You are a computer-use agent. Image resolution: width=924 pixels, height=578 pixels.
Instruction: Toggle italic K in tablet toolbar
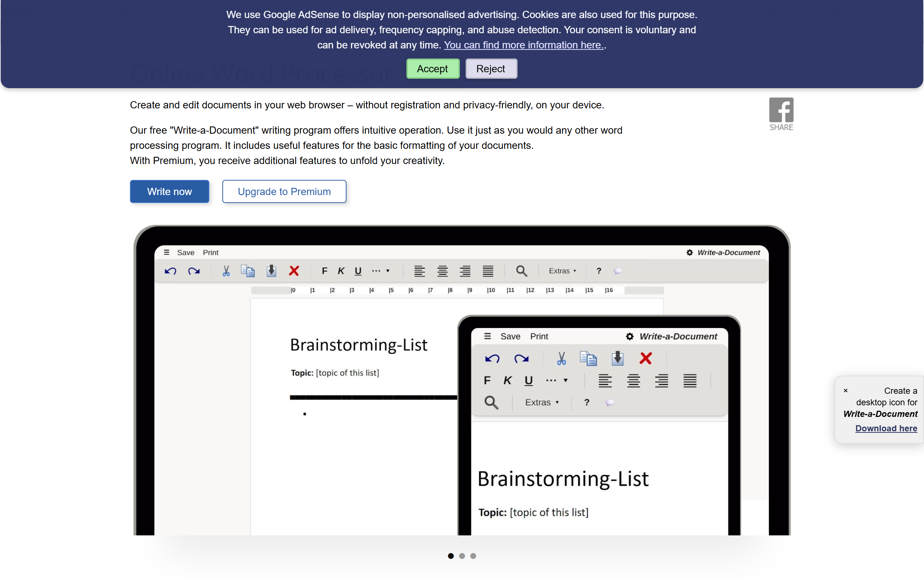(x=507, y=380)
